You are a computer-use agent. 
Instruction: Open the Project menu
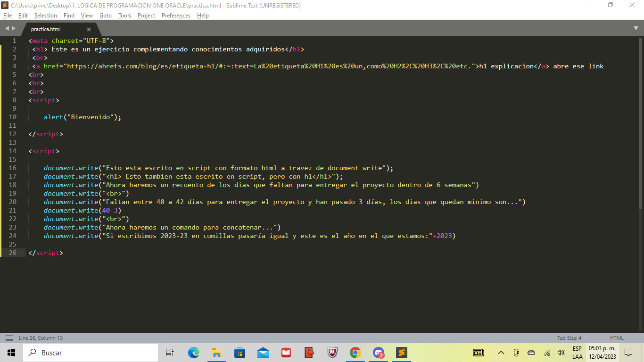(146, 16)
